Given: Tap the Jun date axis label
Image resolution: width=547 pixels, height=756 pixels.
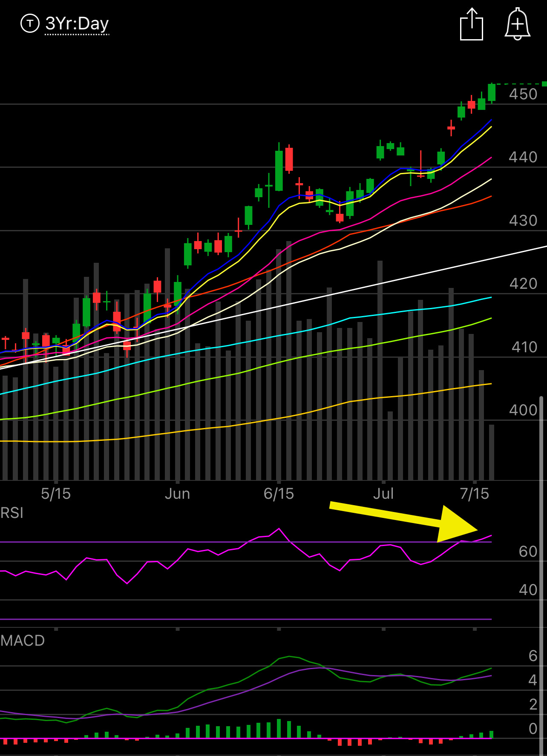Looking at the screenshot, I should click(x=177, y=494).
